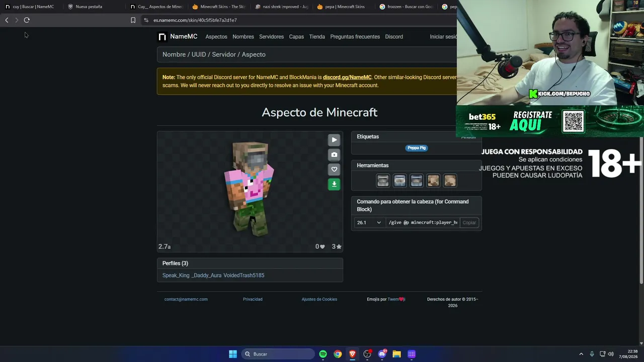The height and width of the screenshot is (362, 644).
Task: Select the fourth head tool thumbnail
Action: tap(433, 180)
